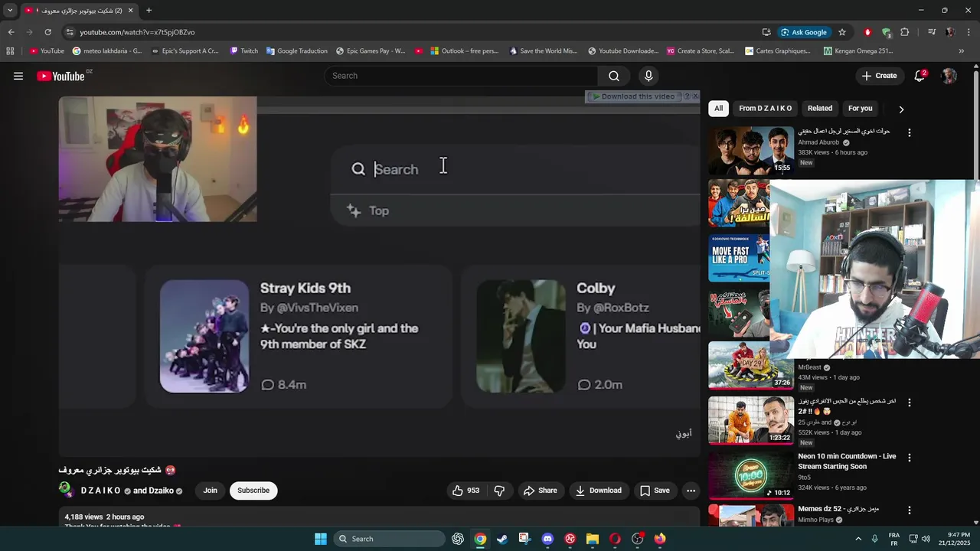Click the Windows taskbar search box
The height and width of the screenshot is (551, 980).
(x=390, y=539)
